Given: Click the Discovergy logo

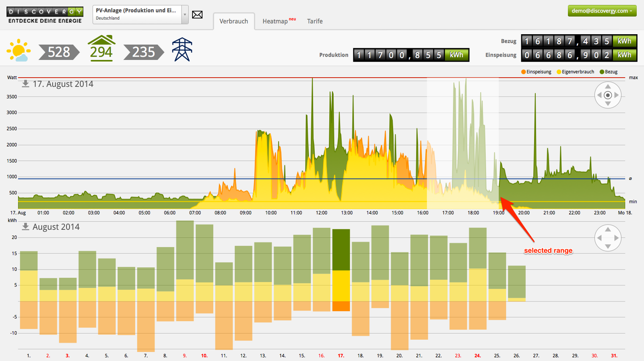Looking at the screenshot, I should point(45,15).
